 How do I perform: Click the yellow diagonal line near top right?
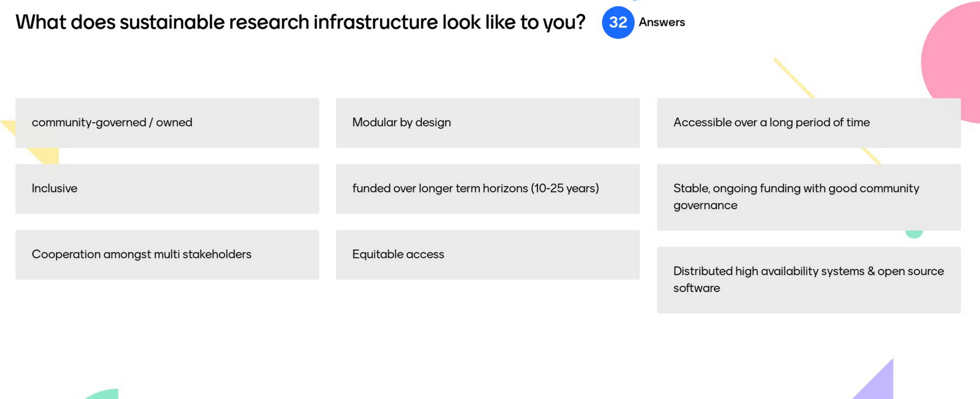click(x=794, y=78)
